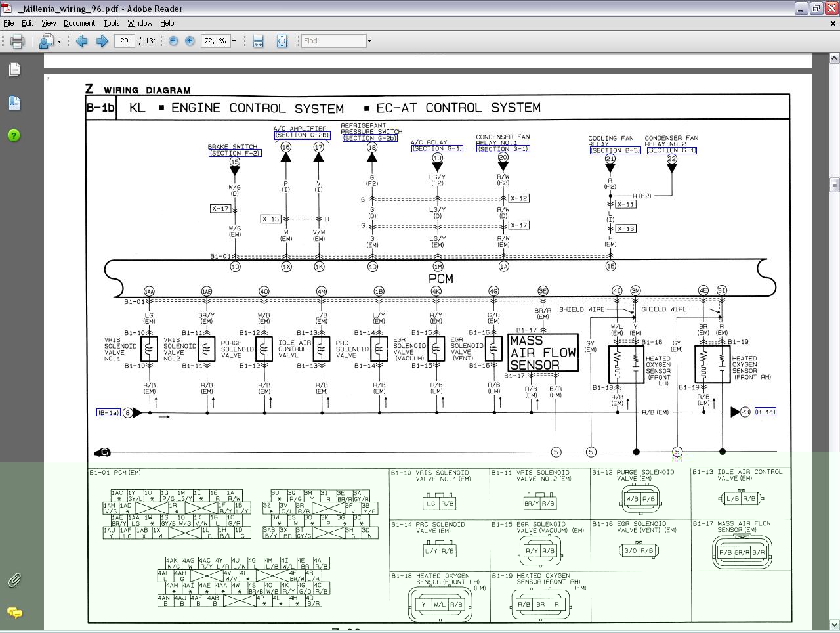The width and height of the screenshot is (840, 633).
Task: Click the 'B1-13 IDLE AIR CONTROL VALVE (EM)' label
Action: pyautogui.click(x=738, y=475)
